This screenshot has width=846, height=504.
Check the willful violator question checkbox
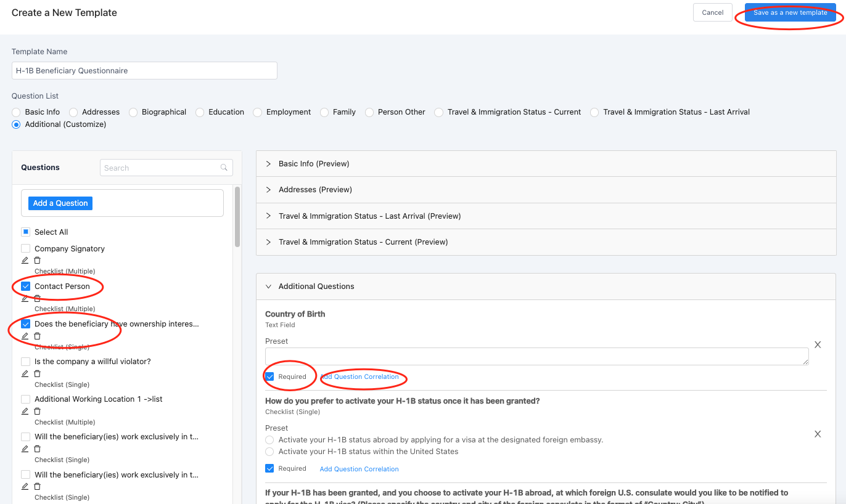click(x=26, y=362)
